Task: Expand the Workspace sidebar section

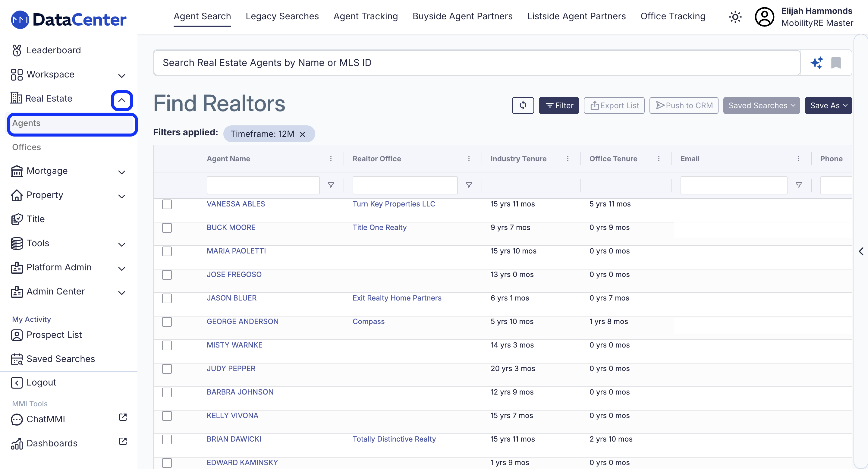Action: tap(122, 75)
